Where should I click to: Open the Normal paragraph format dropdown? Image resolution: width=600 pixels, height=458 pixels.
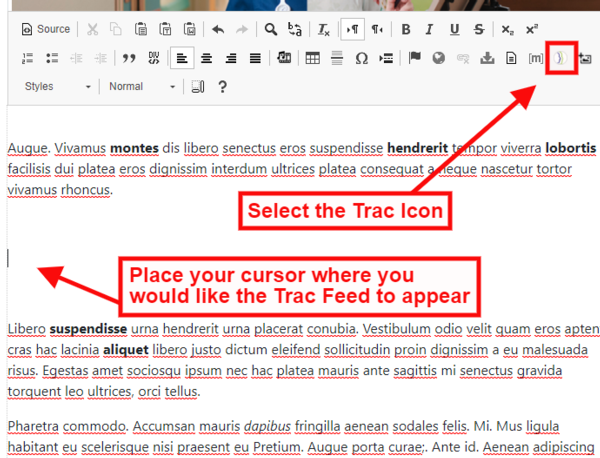(x=142, y=86)
